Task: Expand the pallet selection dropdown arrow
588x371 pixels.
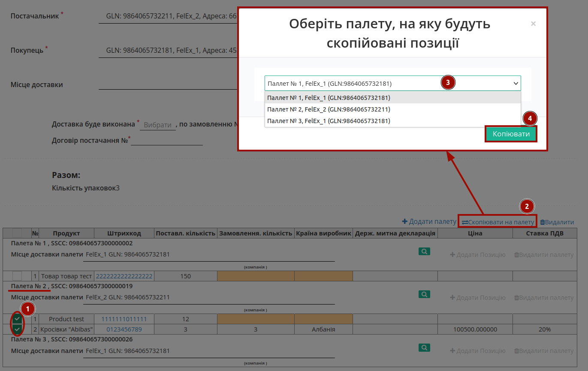Action: pos(516,84)
